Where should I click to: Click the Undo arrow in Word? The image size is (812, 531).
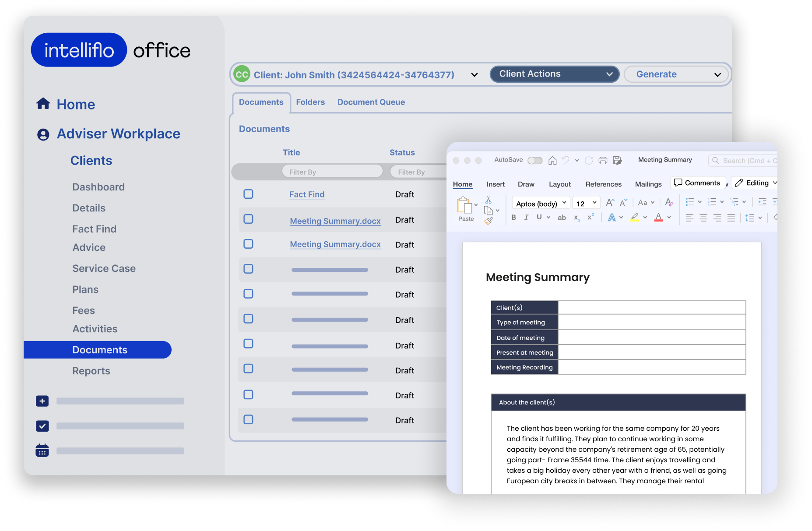pos(566,160)
